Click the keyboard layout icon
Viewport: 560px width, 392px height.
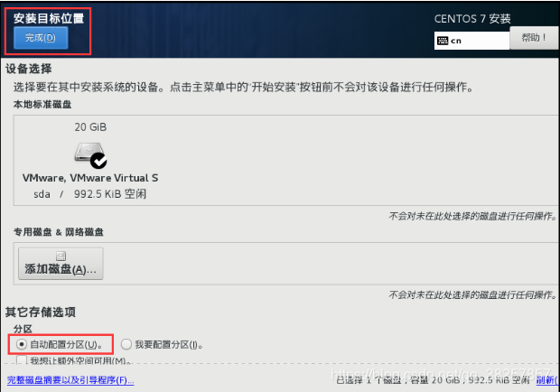point(443,41)
